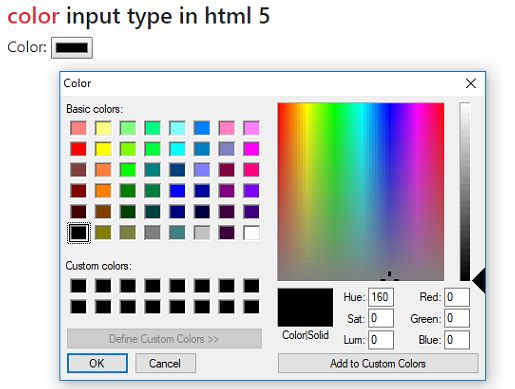Select the Sat input field
The width and height of the screenshot is (515, 389).
[381, 318]
